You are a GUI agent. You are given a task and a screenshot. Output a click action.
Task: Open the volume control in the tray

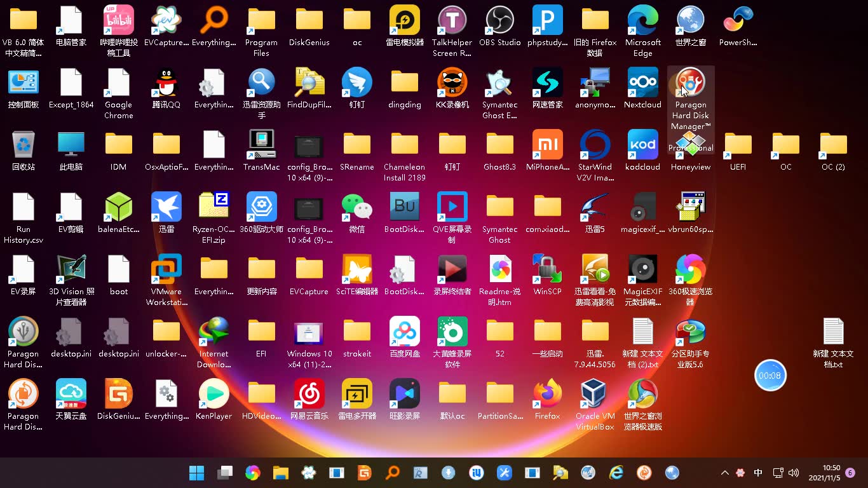pos(794,473)
